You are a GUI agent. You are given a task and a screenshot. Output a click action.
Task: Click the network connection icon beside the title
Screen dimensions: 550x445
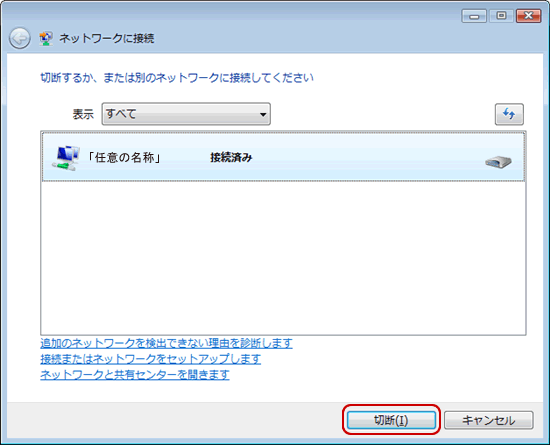coord(46,38)
